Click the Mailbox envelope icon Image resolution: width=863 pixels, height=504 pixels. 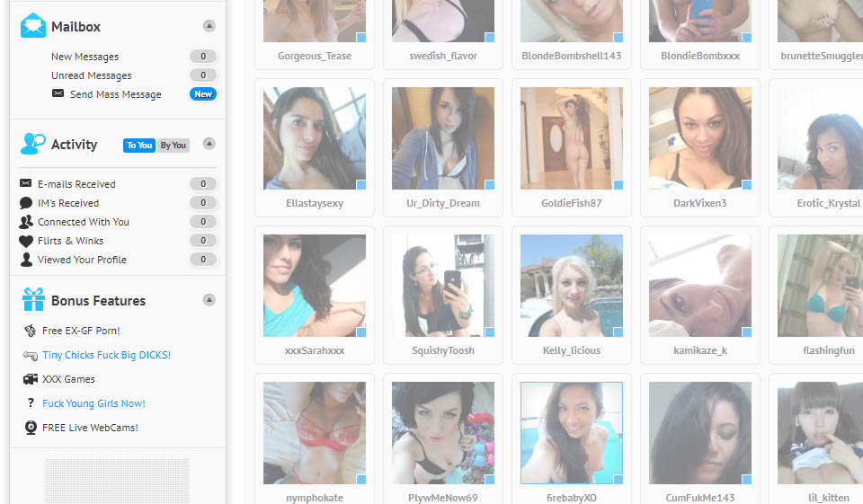(33, 25)
